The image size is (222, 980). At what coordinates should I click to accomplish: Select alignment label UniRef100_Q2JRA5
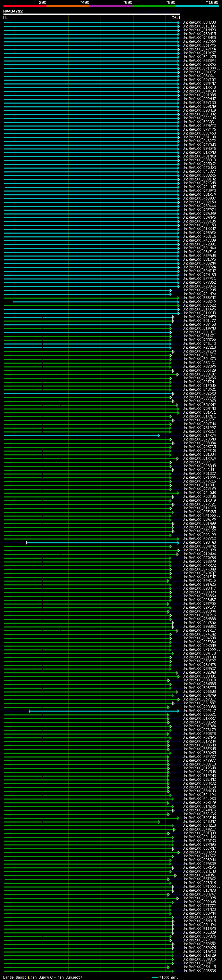pyautogui.click(x=199, y=290)
